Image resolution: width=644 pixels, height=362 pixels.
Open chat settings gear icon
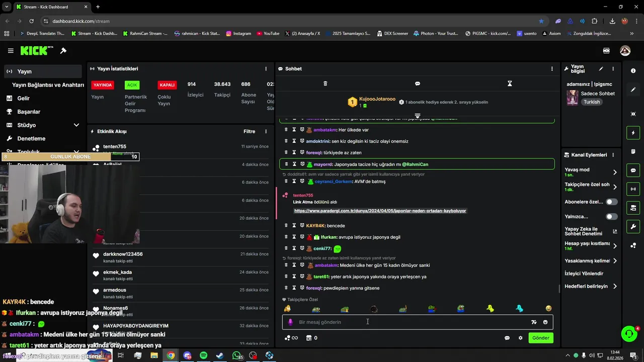pyautogui.click(x=520, y=338)
